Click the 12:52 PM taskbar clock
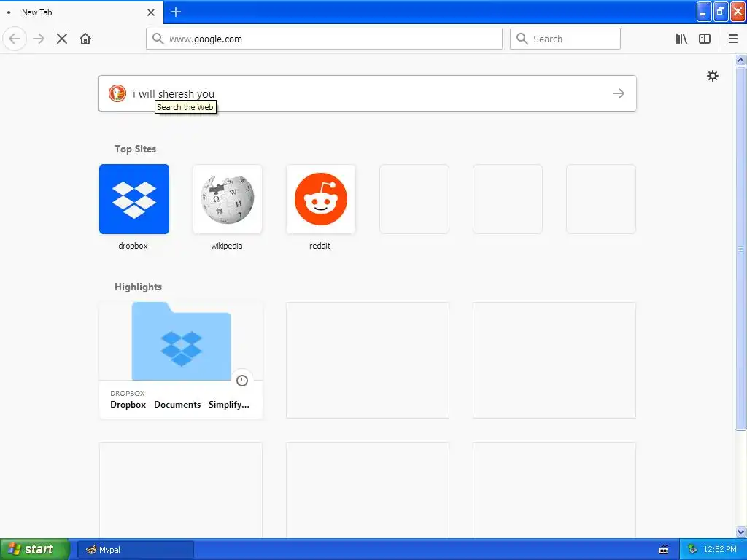Screen dimensions: 747x560 click(720, 550)
